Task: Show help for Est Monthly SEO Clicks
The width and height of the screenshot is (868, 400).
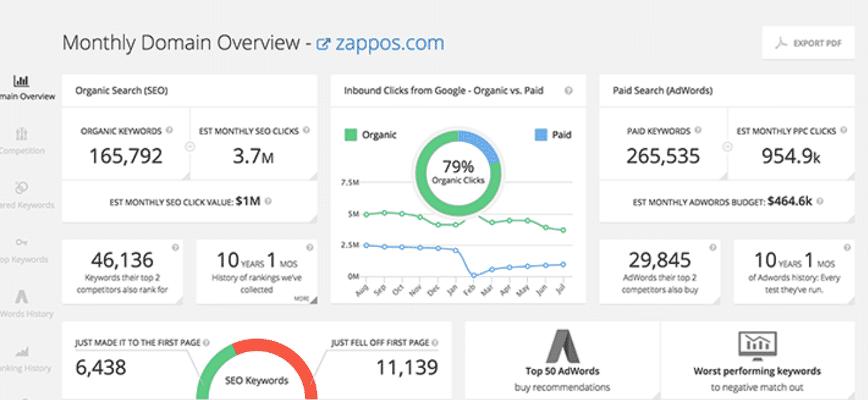Action: (306, 131)
